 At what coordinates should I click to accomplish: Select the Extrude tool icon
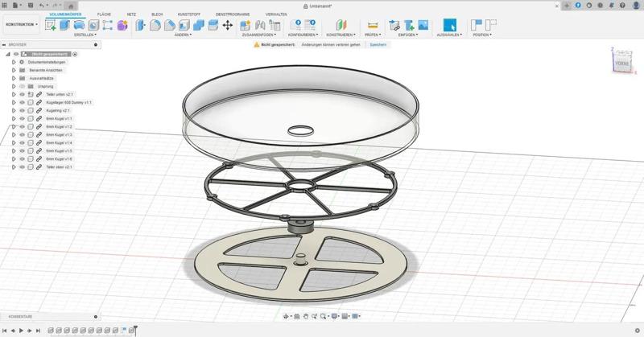[x=65, y=25]
